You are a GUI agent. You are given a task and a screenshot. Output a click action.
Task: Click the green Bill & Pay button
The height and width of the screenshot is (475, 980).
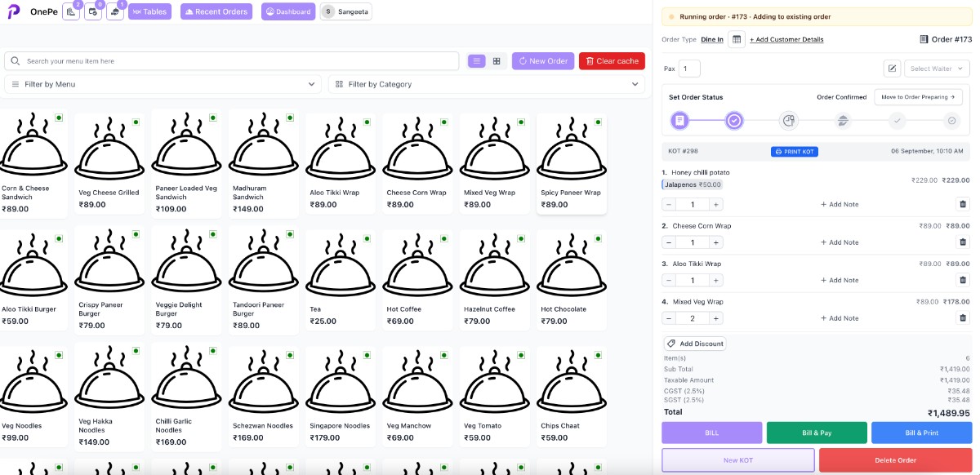[x=817, y=433]
